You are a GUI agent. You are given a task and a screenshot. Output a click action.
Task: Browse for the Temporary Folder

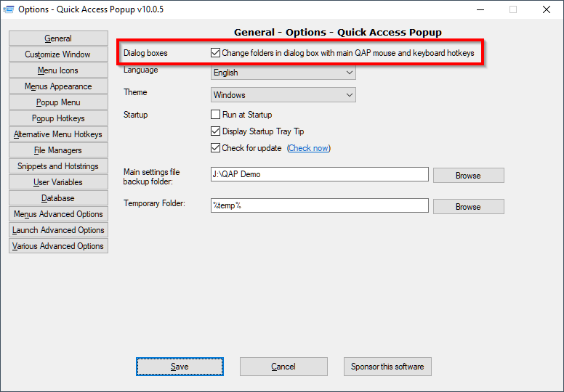pyautogui.click(x=468, y=206)
